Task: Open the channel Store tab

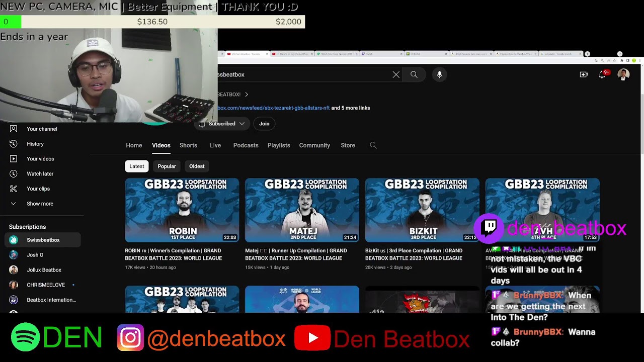Action: 348,145
